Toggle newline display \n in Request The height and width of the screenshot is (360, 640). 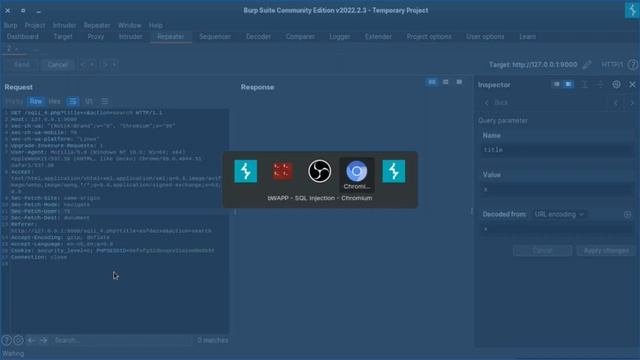[89, 101]
